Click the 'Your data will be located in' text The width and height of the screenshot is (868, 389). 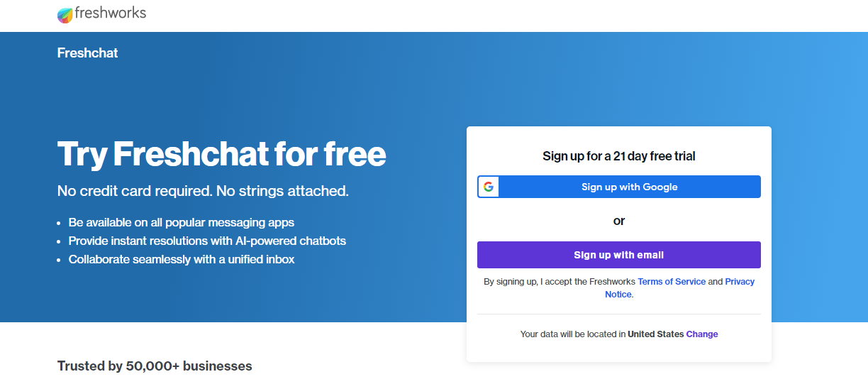573,334
